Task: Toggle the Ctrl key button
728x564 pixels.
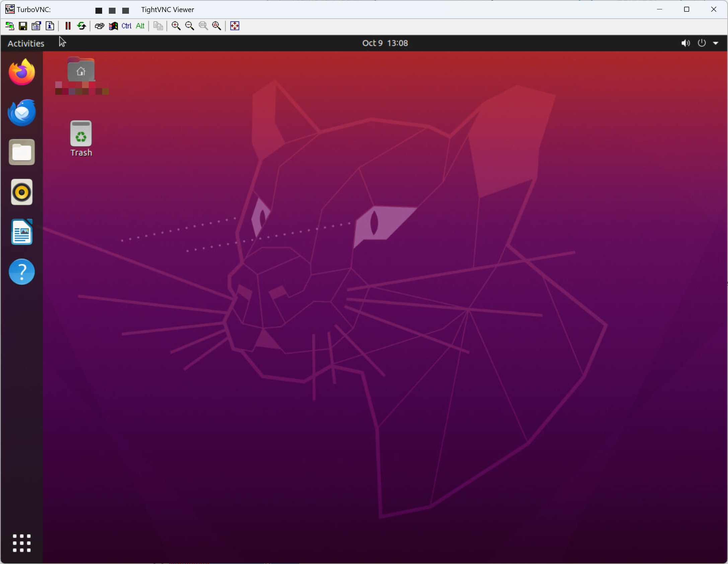Action: [127, 26]
